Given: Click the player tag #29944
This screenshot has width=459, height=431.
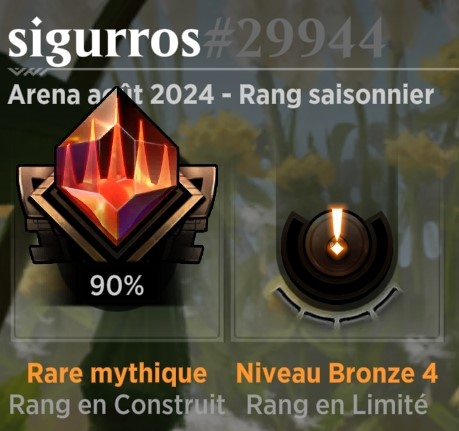Looking at the screenshot, I should pyautogui.click(x=293, y=37).
